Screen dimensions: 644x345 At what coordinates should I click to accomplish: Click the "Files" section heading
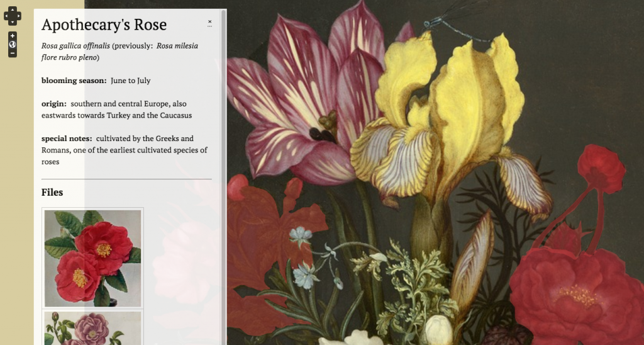tap(52, 193)
